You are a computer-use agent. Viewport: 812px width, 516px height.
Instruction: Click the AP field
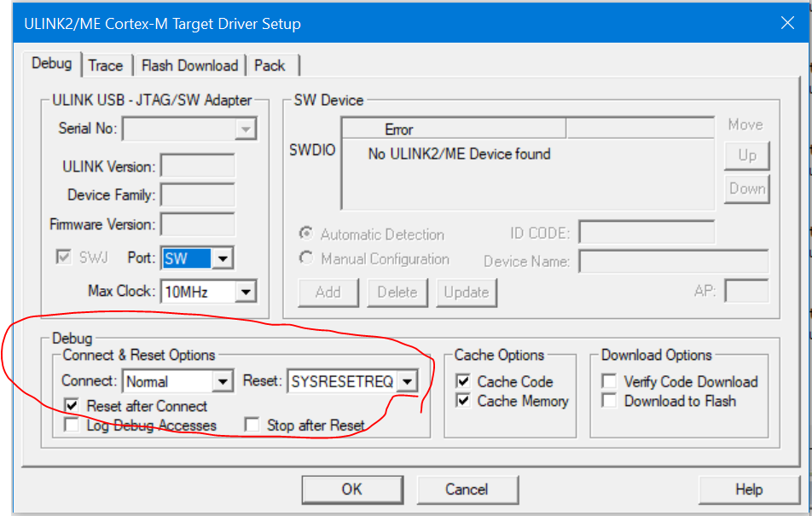click(747, 291)
